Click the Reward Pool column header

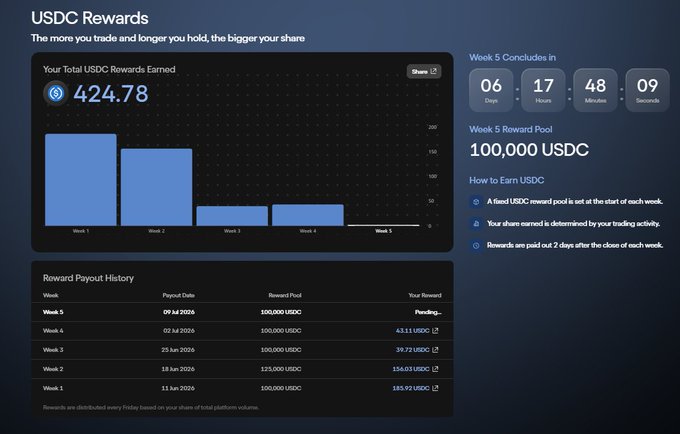coord(285,295)
